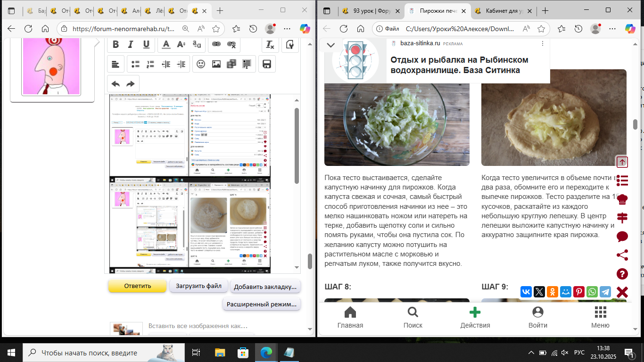The height and width of the screenshot is (362, 644).
Task: Collapse the ad banner with the chevron
Action: [330, 45]
